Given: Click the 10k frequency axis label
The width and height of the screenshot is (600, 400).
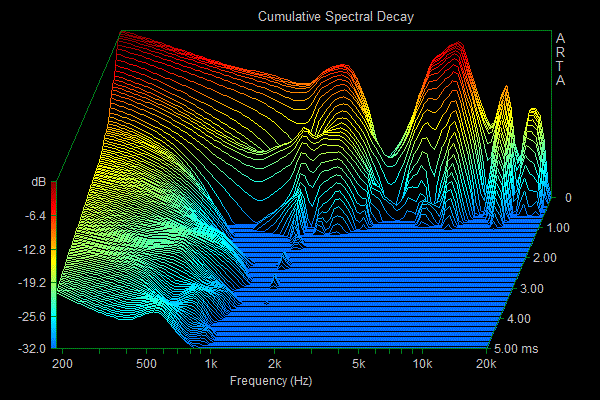Looking at the screenshot, I should click(422, 364).
